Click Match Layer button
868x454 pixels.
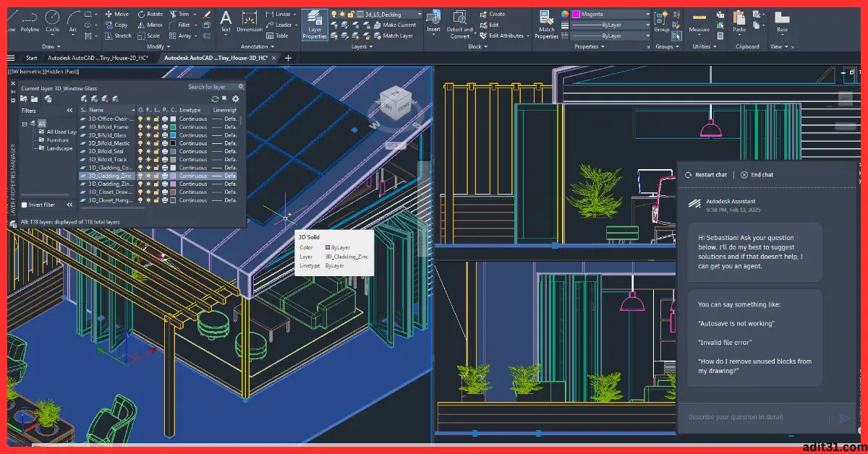point(392,35)
